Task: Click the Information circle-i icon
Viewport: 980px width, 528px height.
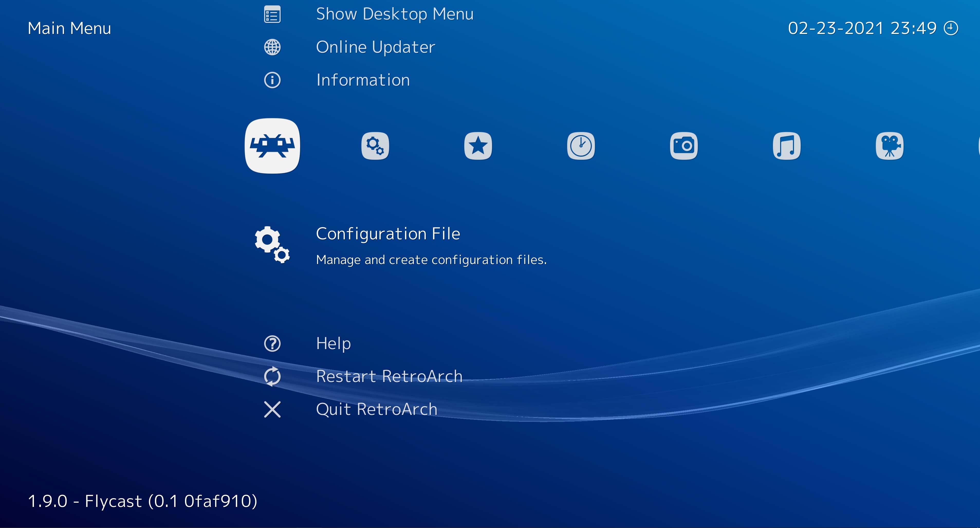Action: click(x=272, y=80)
